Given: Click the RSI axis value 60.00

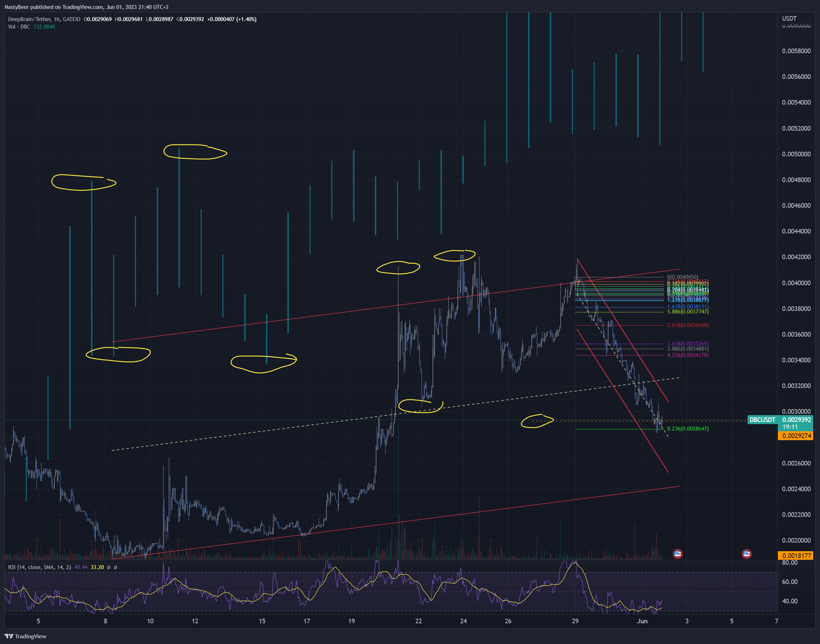Looking at the screenshot, I should (x=789, y=582).
